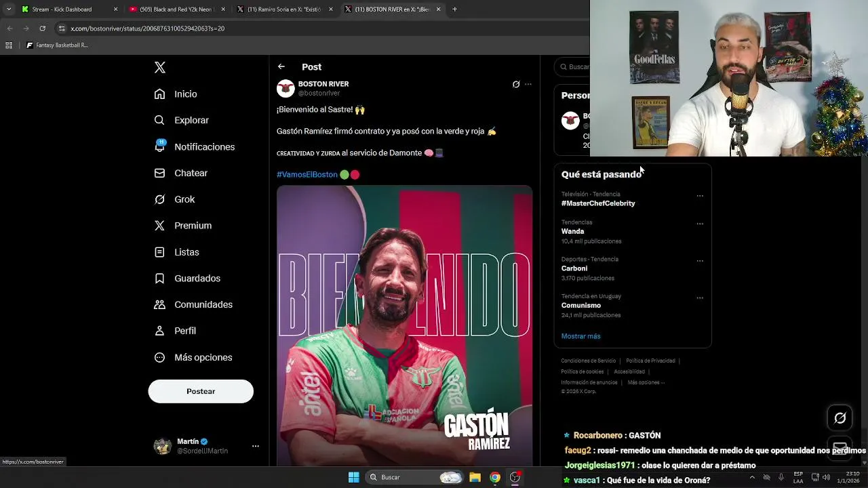Screen dimensions: 868x488
Task: Open the Más opciones circle icon
Action: click(159, 357)
